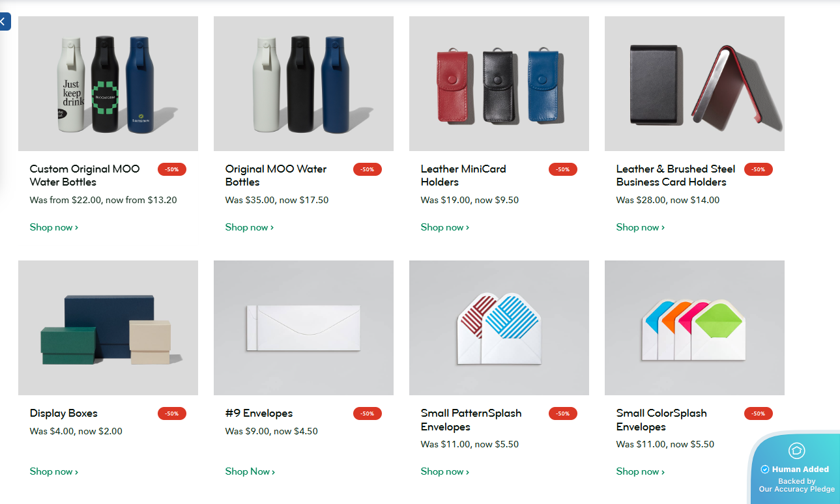Collapse the blue side panel arrow

(x=5, y=21)
